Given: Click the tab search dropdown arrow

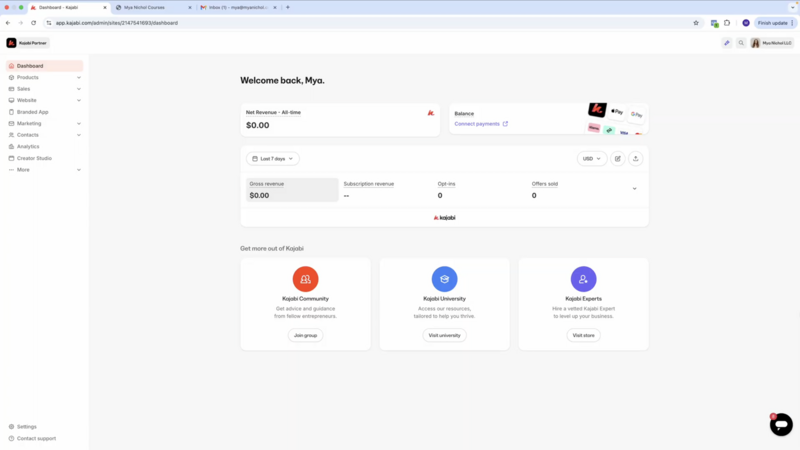Looking at the screenshot, I should coord(792,8).
